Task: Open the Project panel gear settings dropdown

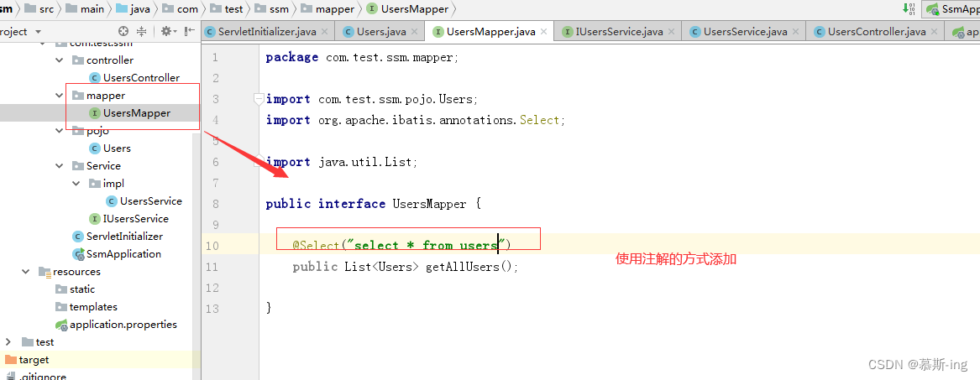Action: [x=170, y=31]
